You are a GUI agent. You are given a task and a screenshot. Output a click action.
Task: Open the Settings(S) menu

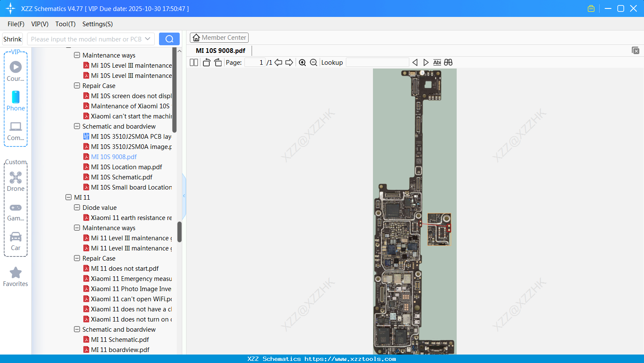pyautogui.click(x=97, y=24)
